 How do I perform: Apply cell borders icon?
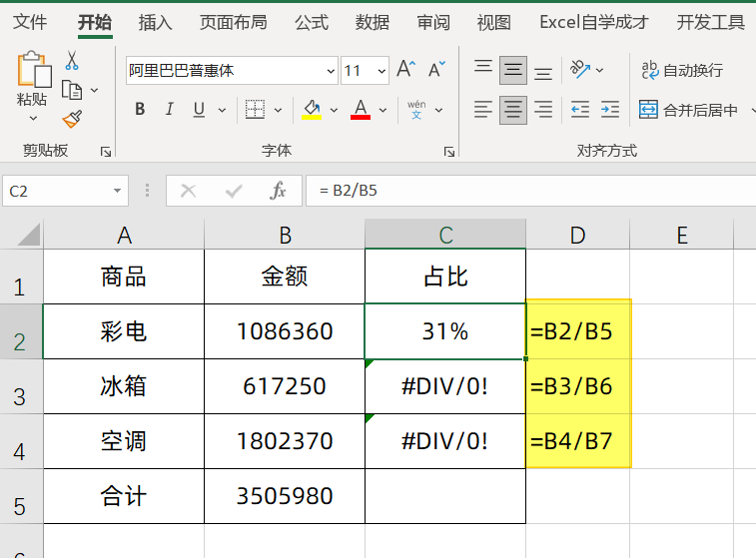pos(255,110)
